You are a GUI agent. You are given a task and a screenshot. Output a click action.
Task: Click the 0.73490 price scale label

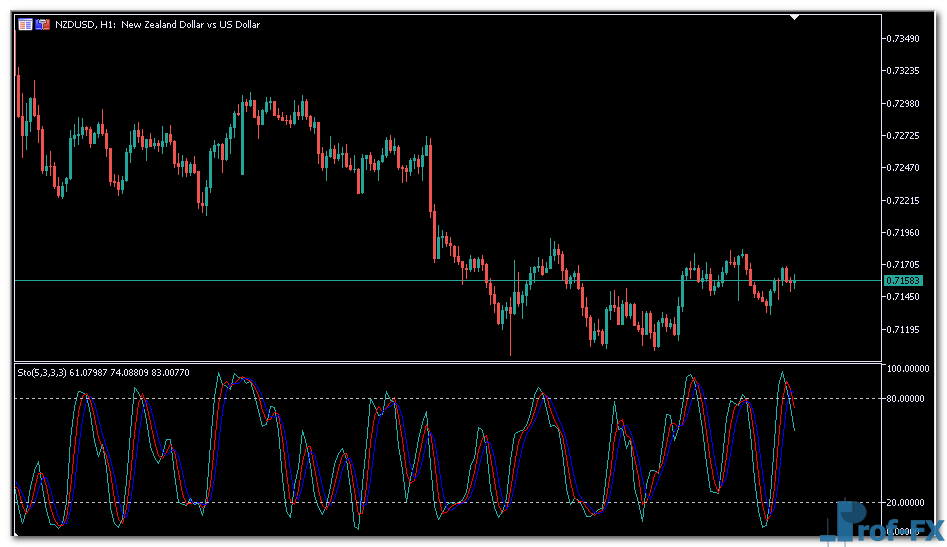coord(904,39)
